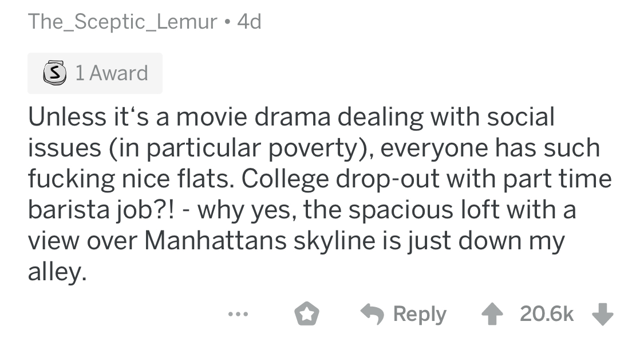Click the final word "alley."
This screenshot has height=337, width=644.
coord(57,271)
